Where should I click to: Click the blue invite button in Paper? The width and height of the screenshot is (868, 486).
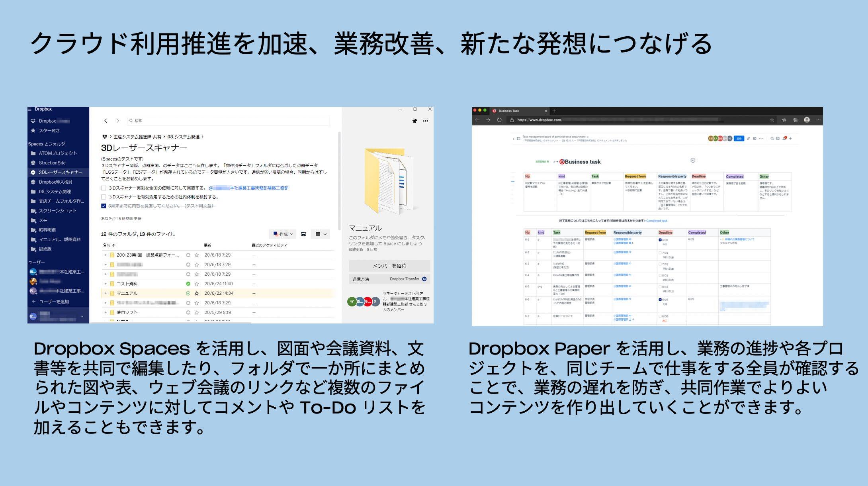(x=739, y=139)
